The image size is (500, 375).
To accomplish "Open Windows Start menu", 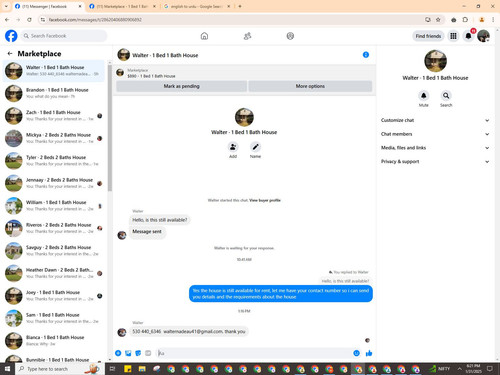I will (x=7, y=369).
